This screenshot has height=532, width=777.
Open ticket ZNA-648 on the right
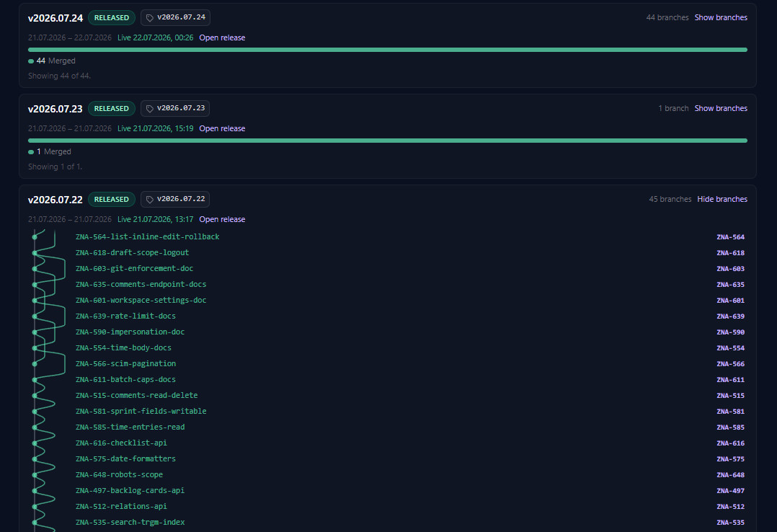click(730, 475)
